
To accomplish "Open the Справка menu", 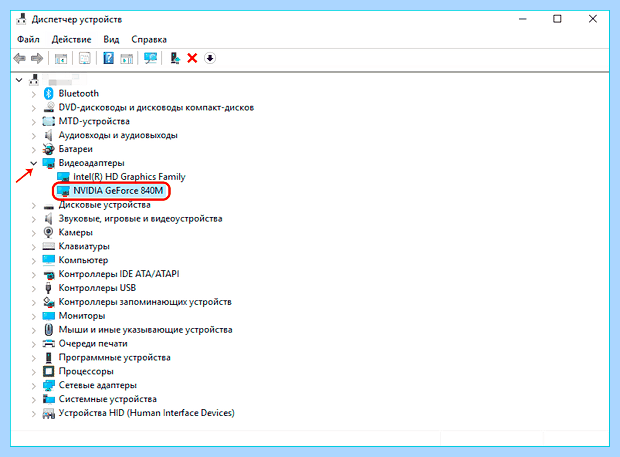I will (x=149, y=40).
